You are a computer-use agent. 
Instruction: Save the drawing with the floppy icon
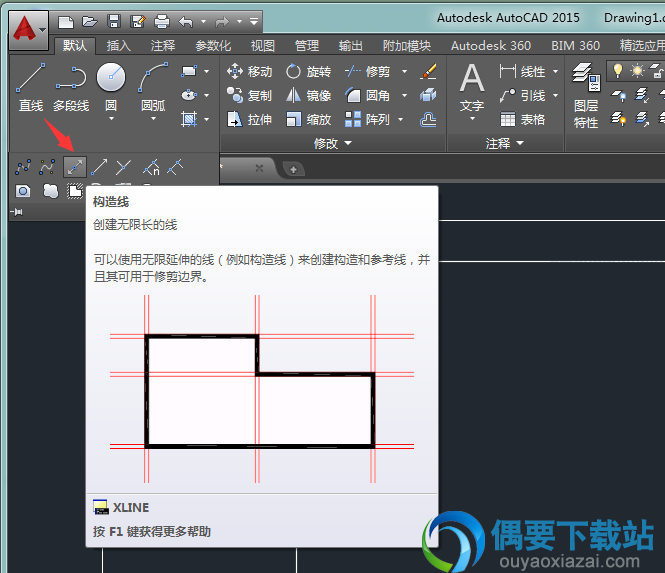(x=114, y=21)
